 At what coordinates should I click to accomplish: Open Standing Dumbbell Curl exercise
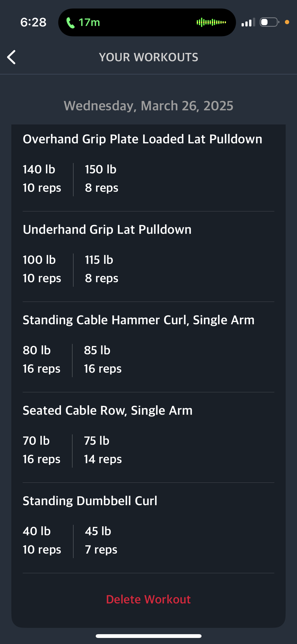tap(90, 501)
